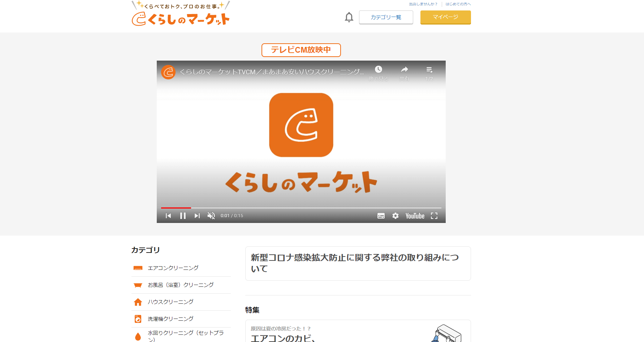Open the video title link
The width and height of the screenshot is (644, 342).
point(272,72)
